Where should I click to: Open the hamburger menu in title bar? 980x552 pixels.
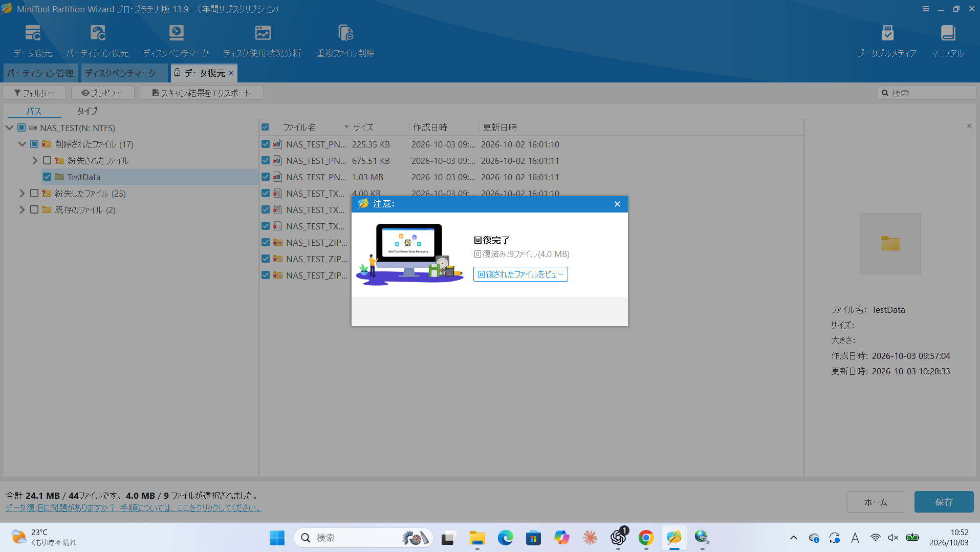point(926,9)
